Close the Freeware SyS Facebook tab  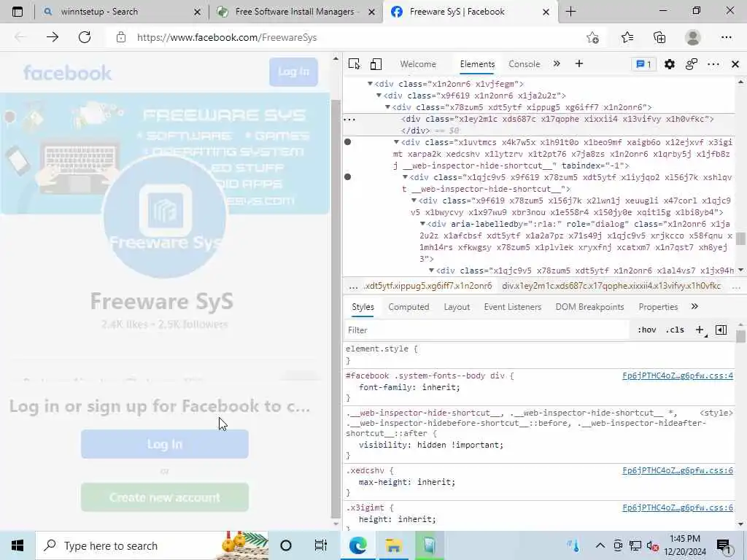click(x=546, y=12)
